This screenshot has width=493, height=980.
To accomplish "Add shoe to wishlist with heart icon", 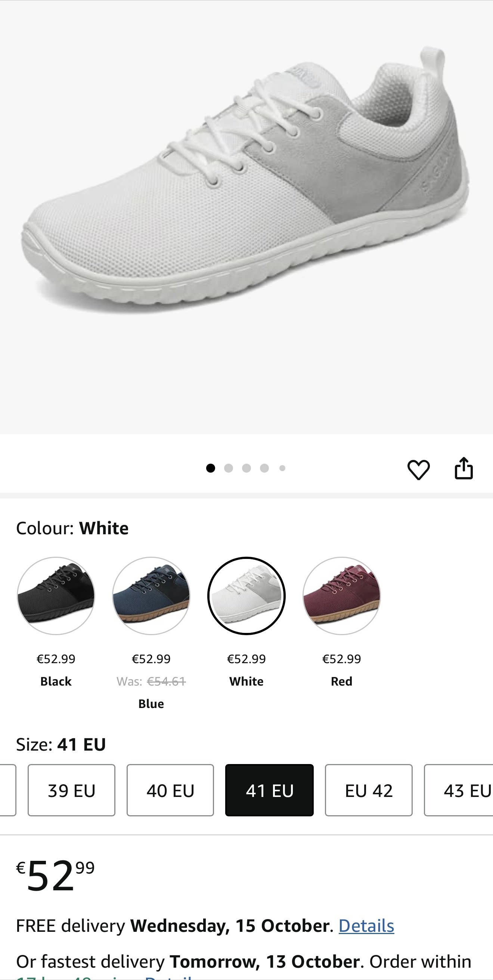I will (418, 469).
